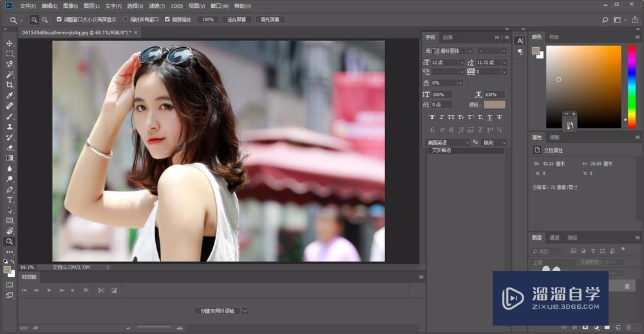Viewport: 644px width, 334px height.
Task: Uncheck resize window to fit checkbox
Action: click(x=59, y=20)
